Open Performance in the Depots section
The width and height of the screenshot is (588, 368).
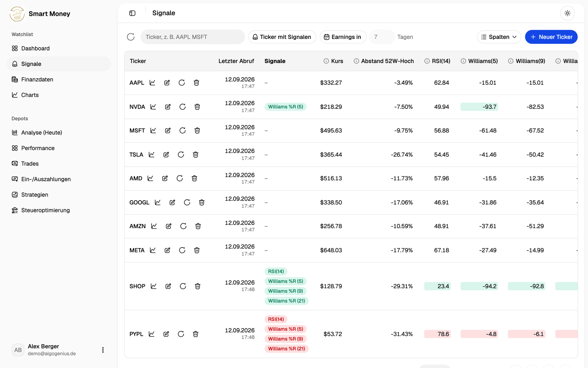(x=59, y=148)
